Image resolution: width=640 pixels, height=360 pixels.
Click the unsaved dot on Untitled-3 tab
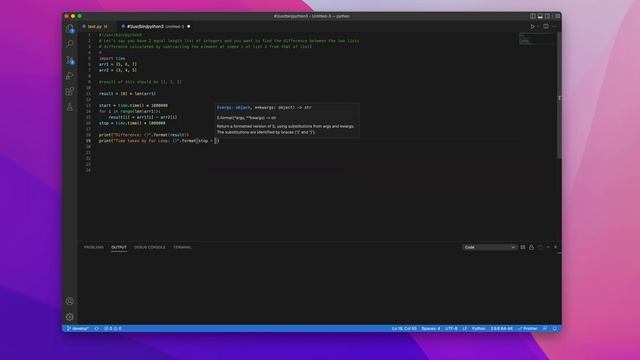pos(189,27)
